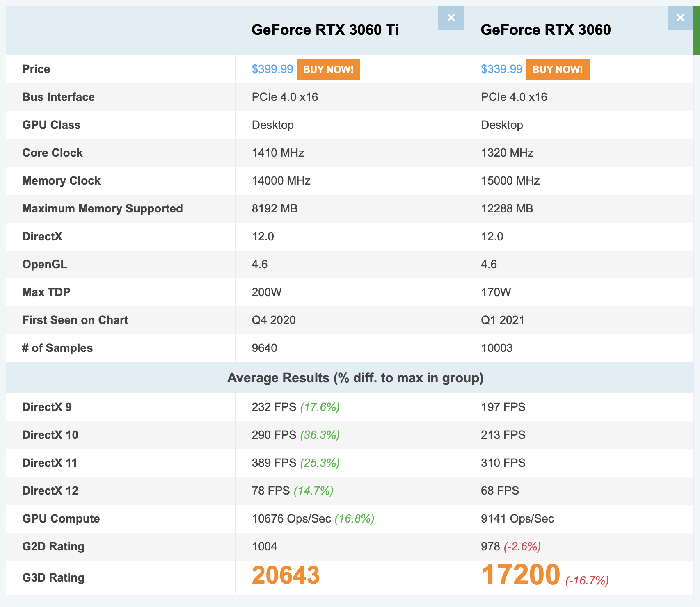Click the Average Results section header

click(x=355, y=377)
